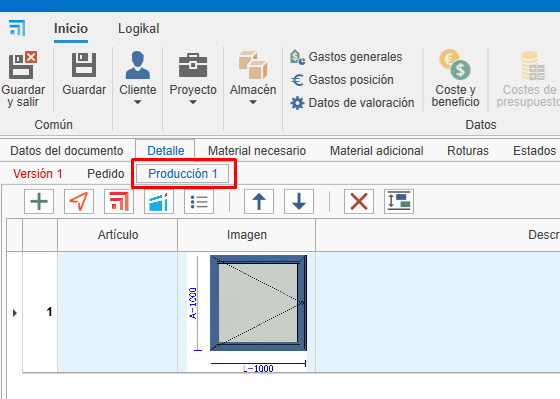Delete the position with red X icon

pos(359,201)
